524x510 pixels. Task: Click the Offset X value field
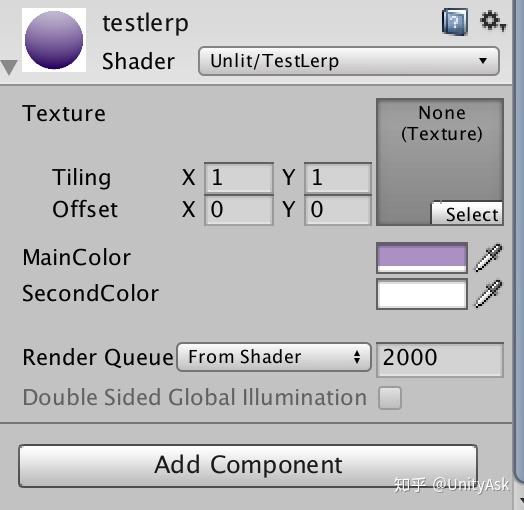[x=239, y=210]
